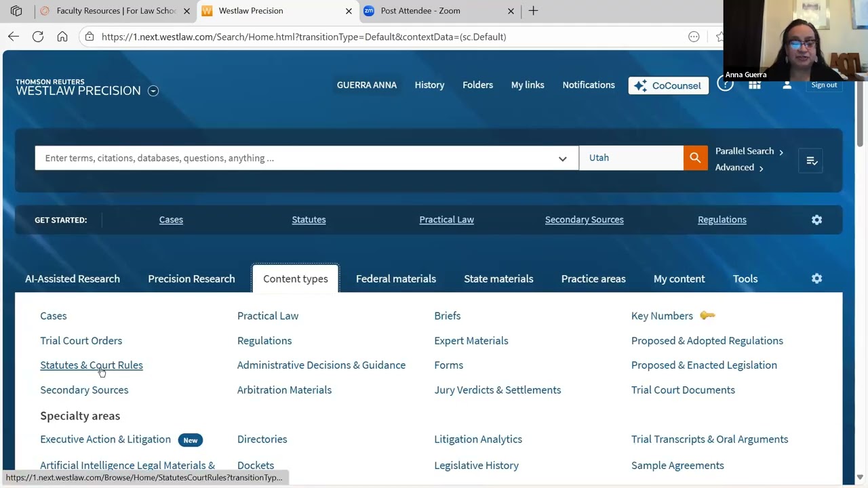The image size is (868, 488).
Task: Switch to Faculty Resources browser tab
Action: [x=108, y=11]
